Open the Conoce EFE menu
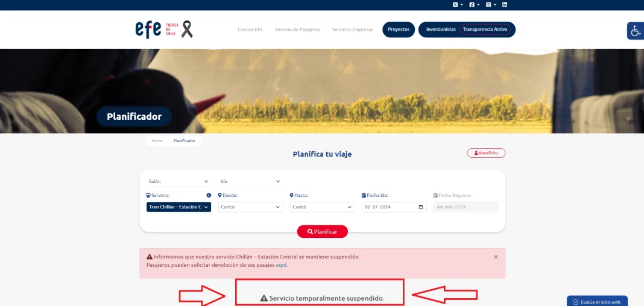The width and height of the screenshot is (644, 306). pos(250,30)
